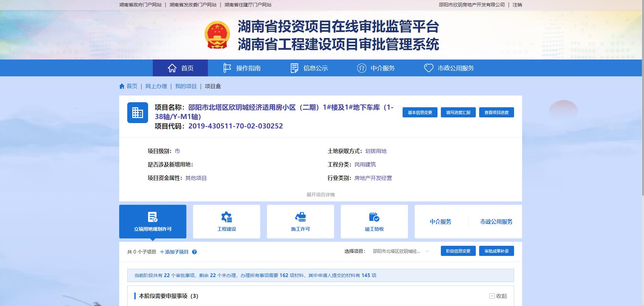Click the 划拨用地 value
Screen dimensions: 644x306
[376, 151]
